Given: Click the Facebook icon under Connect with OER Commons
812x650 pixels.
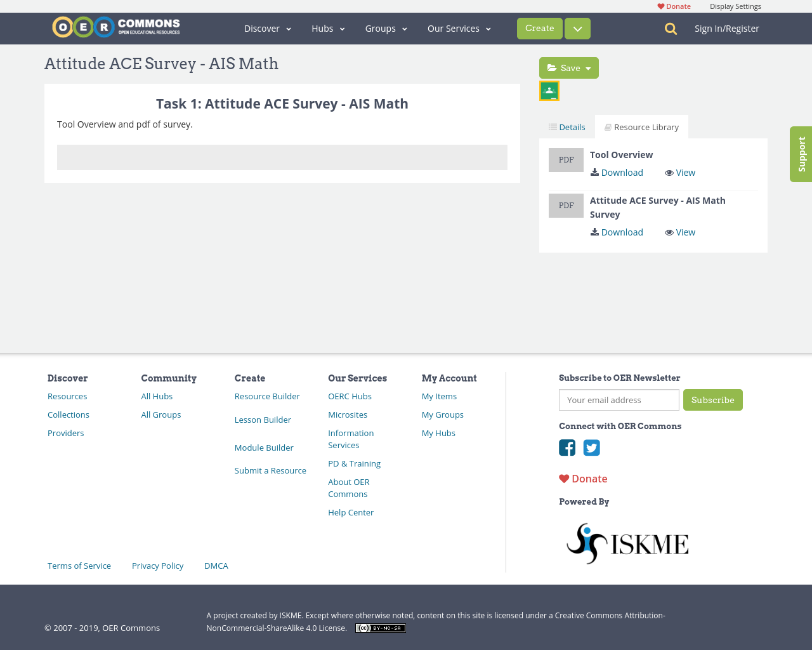Looking at the screenshot, I should pos(566,448).
